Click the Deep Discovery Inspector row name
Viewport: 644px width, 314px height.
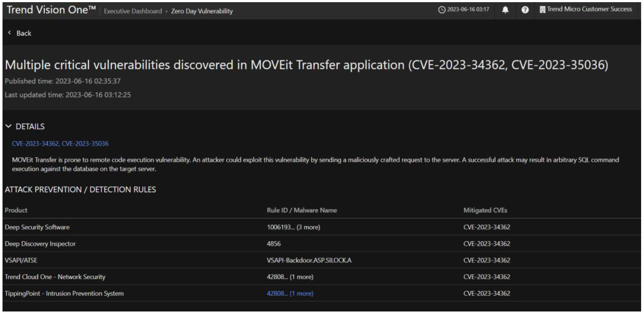tap(40, 244)
